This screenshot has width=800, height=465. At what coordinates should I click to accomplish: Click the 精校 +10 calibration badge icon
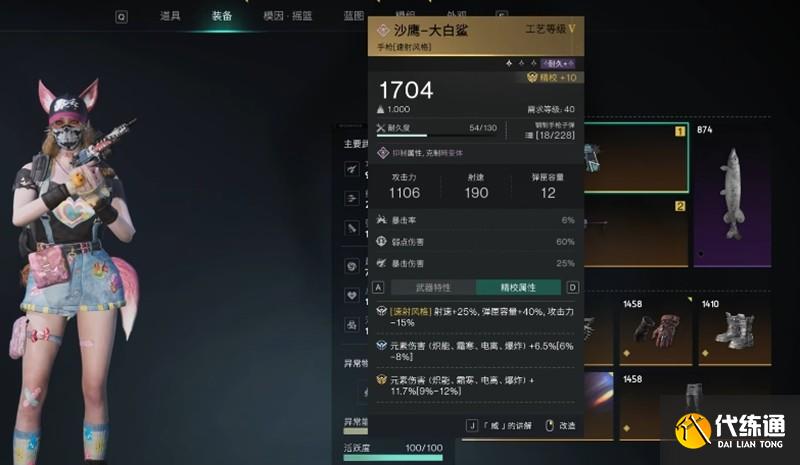[532, 77]
